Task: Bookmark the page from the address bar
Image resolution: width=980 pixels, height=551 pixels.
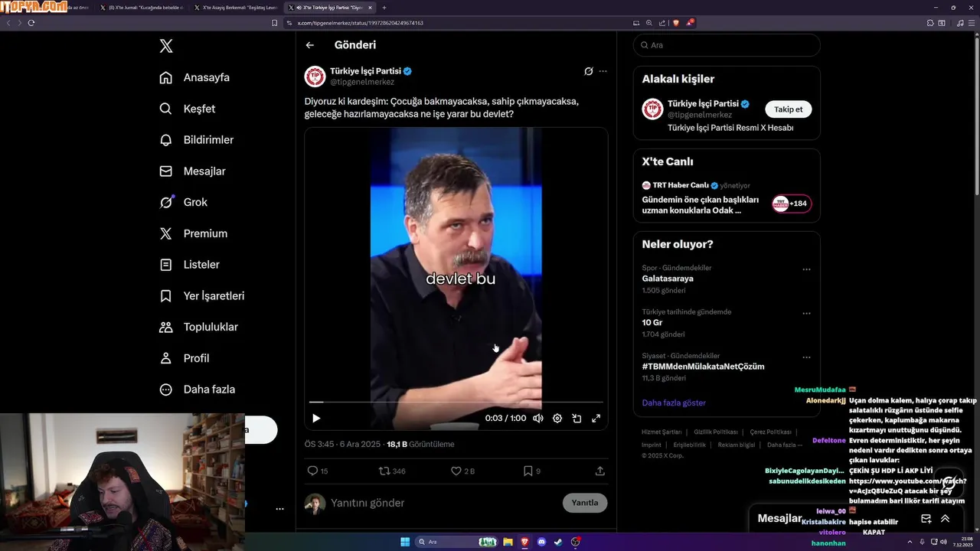Action: pyautogui.click(x=275, y=23)
